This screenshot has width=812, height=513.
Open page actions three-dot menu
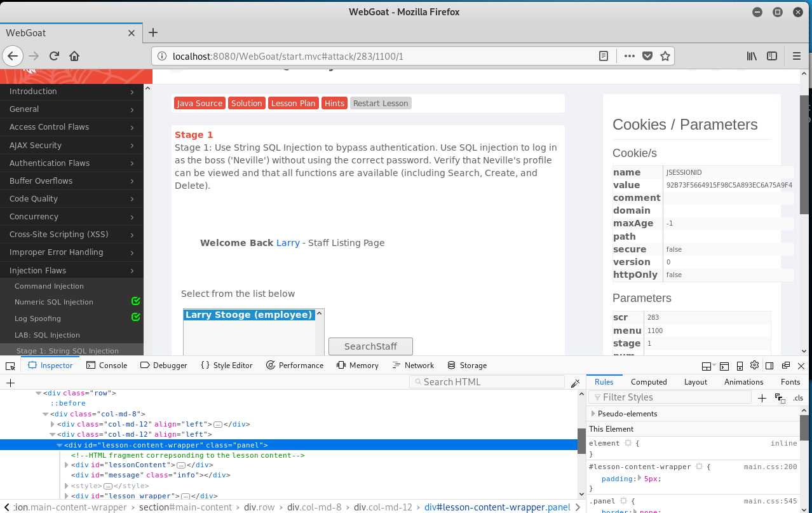coord(629,56)
